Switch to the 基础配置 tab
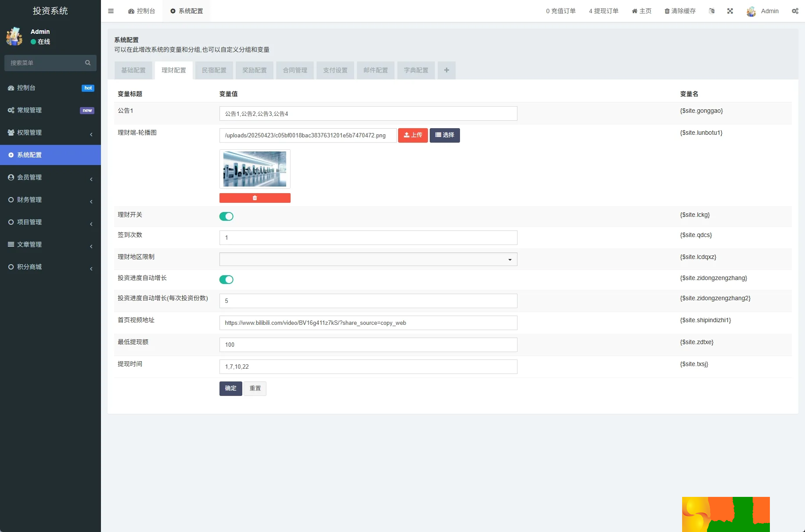Screen dimensions: 805x532 133,70
